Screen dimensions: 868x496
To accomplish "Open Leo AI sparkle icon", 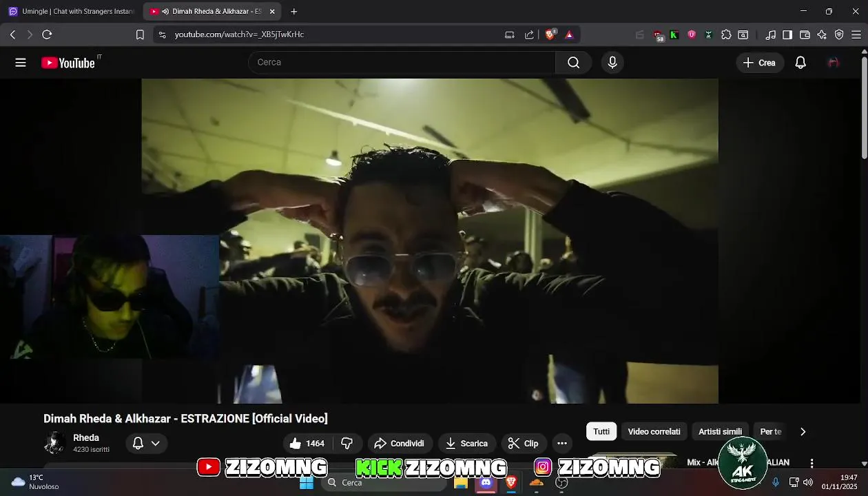I will [822, 34].
